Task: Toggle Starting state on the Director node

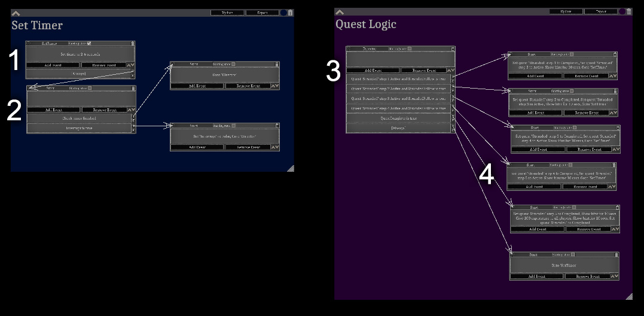Action: 410,48
